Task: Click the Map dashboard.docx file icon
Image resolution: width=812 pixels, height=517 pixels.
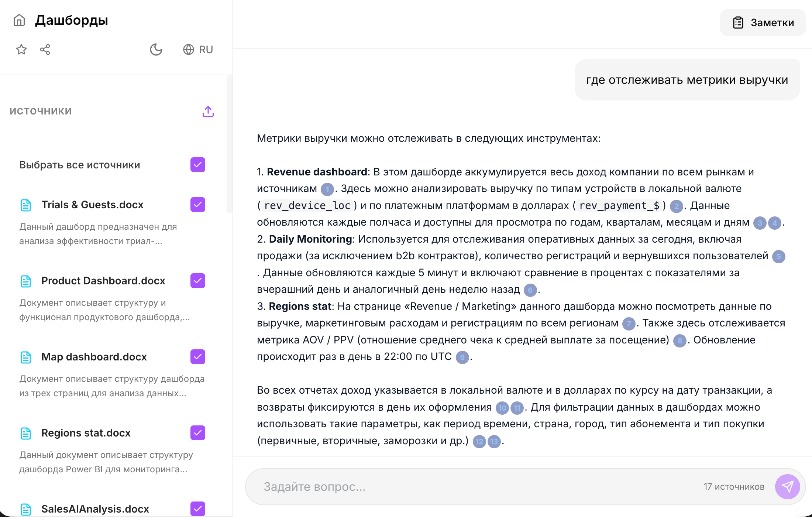Action: click(x=26, y=357)
